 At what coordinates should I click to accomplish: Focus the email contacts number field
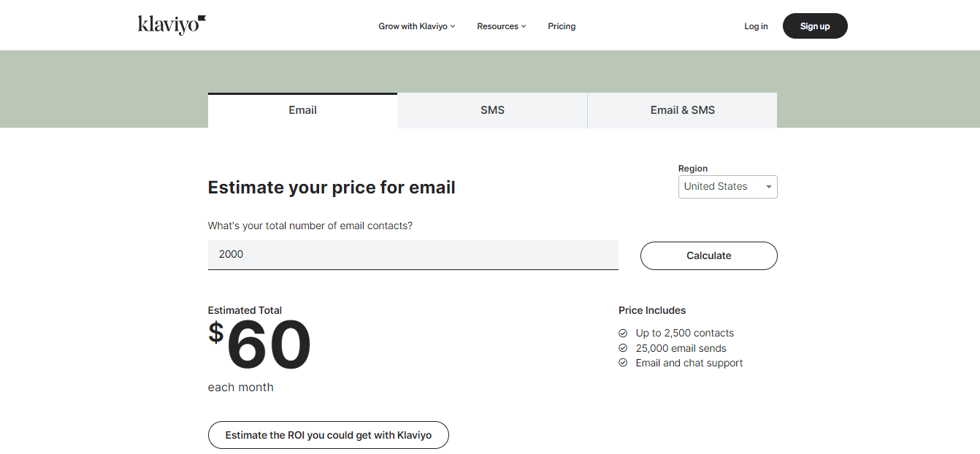tap(413, 255)
